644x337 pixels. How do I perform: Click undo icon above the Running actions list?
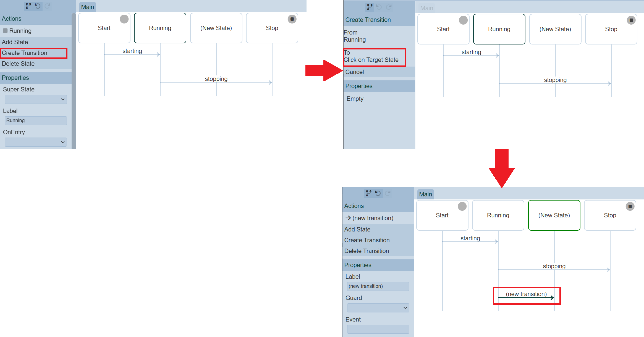(x=38, y=6)
